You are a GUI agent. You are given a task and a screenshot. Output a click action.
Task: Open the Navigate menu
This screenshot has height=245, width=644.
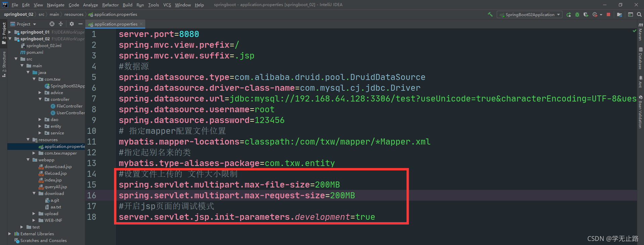(x=55, y=5)
